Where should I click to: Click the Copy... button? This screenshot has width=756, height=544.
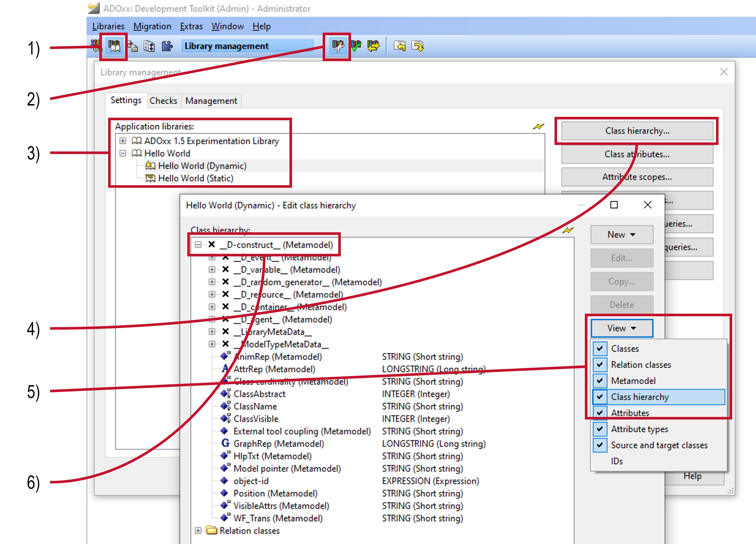(x=622, y=281)
